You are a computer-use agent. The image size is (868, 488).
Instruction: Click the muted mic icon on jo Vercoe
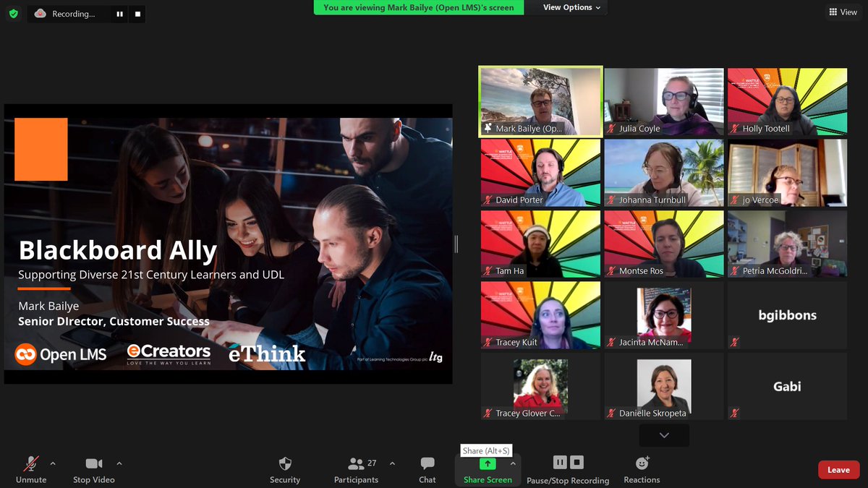coord(735,200)
